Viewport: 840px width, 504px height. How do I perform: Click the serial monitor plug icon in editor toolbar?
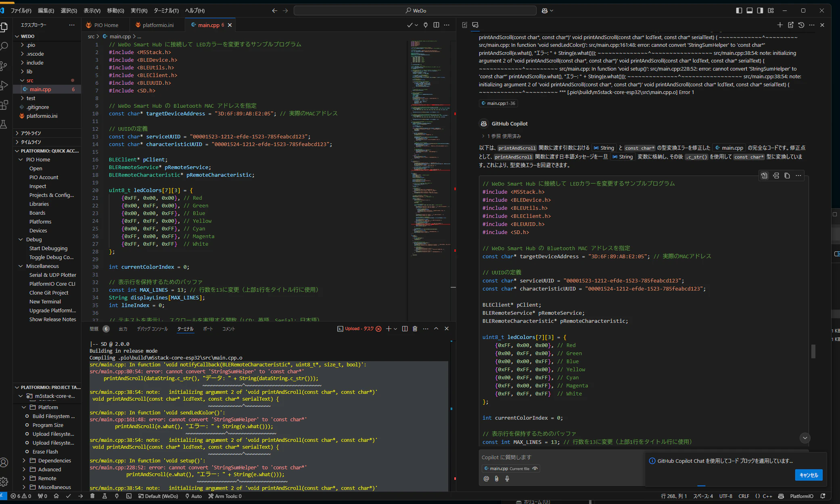(425, 25)
